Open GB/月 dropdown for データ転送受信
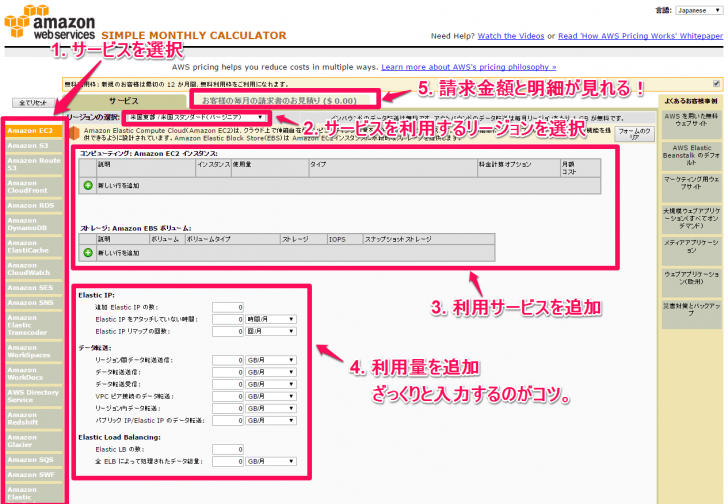The width and height of the screenshot is (728, 504). 271,384
